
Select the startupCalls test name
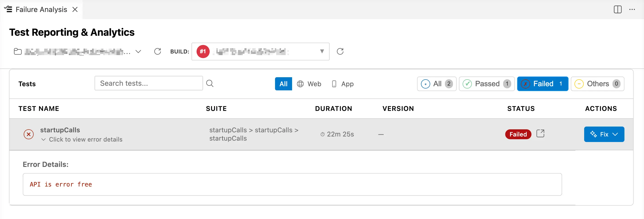pyautogui.click(x=60, y=130)
